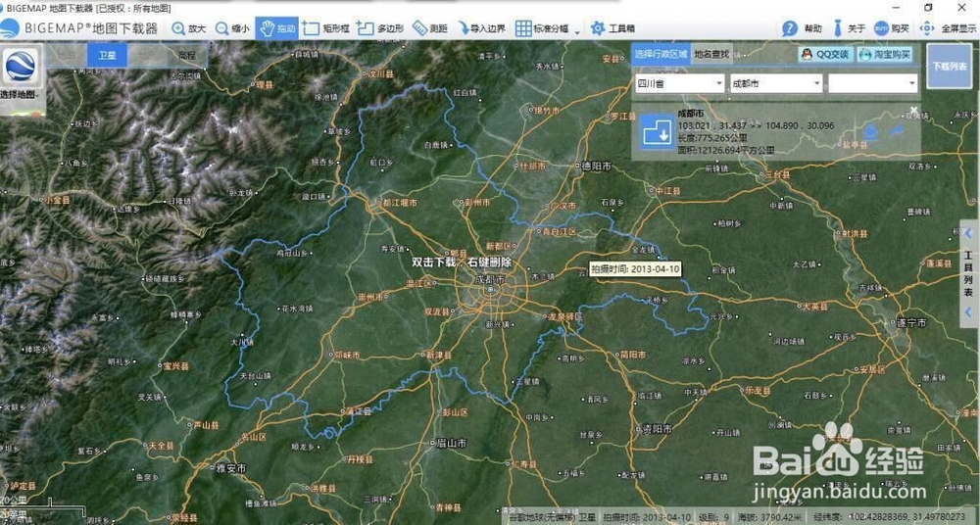Click the 工具列表 side panel label
Image resolution: width=980 pixels, height=525 pixels.
(x=968, y=273)
